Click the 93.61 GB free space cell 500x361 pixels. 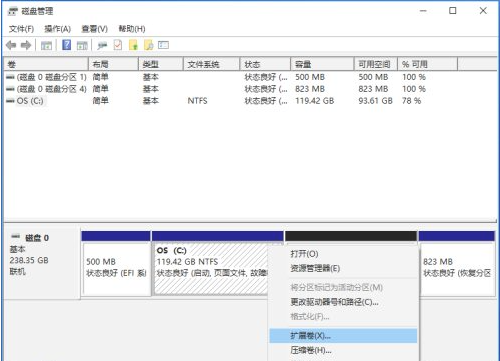(375, 101)
